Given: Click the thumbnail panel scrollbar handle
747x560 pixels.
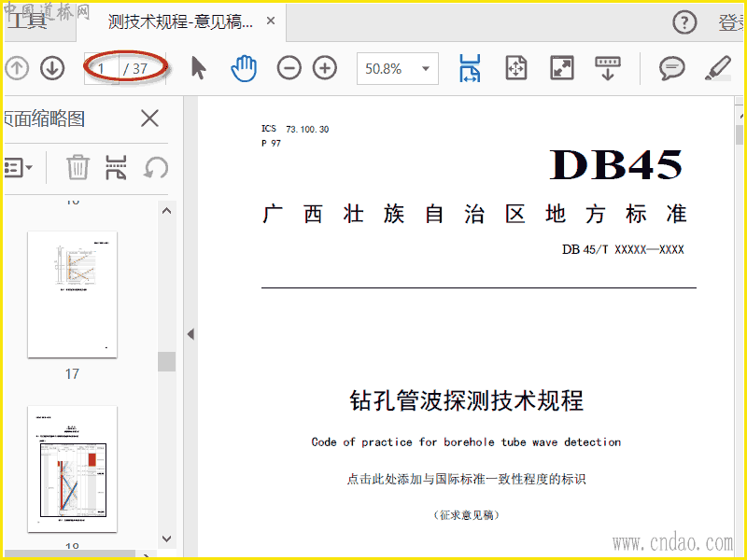Looking at the screenshot, I should pos(167,361).
